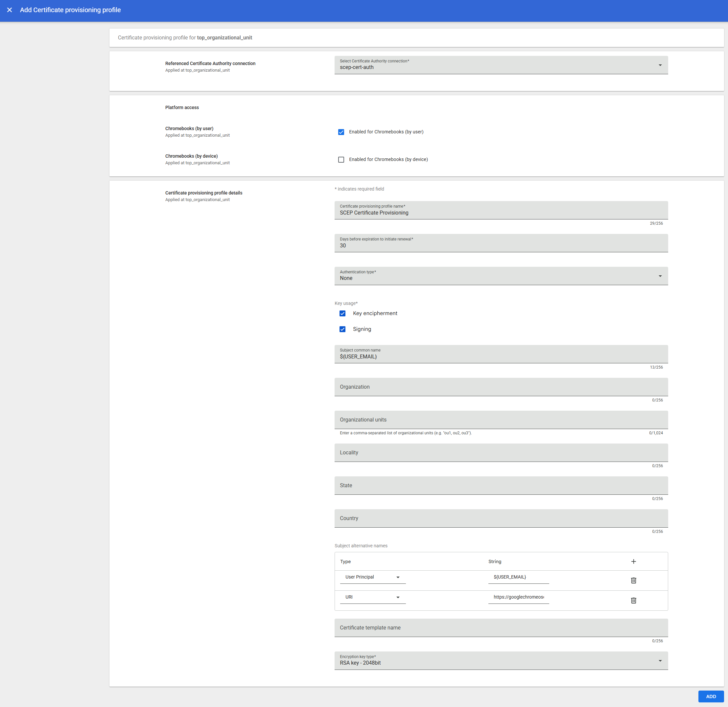
Task: Edit the https://googlechromeos URI string
Action: [518, 597]
